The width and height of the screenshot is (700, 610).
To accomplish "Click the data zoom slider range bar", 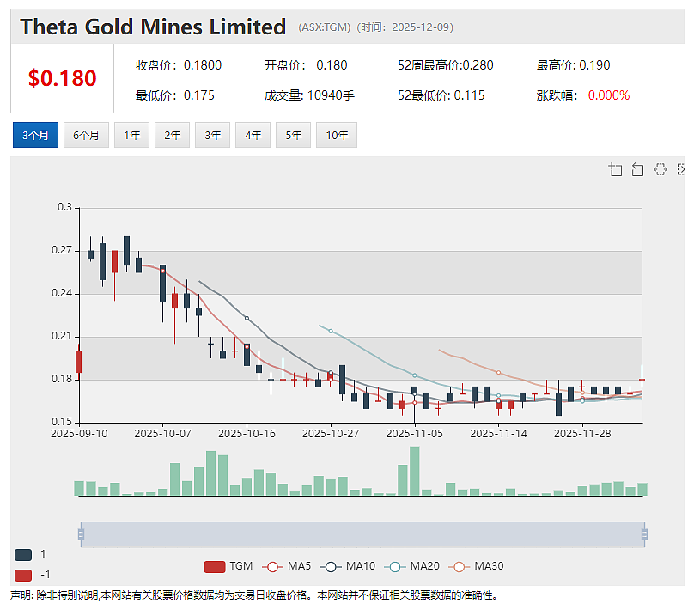I will click(362, 534).
